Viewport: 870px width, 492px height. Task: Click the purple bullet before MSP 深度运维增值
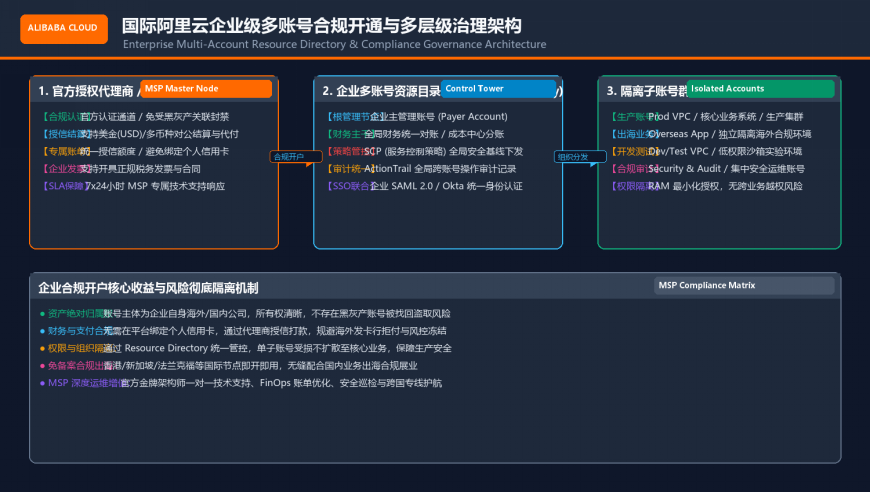click(42, 383)
